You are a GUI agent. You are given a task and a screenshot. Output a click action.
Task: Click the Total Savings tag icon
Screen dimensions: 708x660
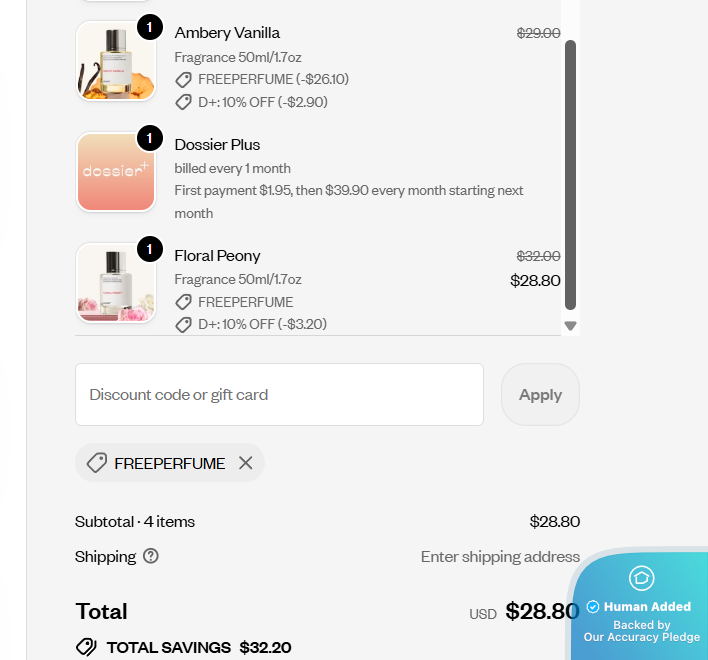click(86, 647)
